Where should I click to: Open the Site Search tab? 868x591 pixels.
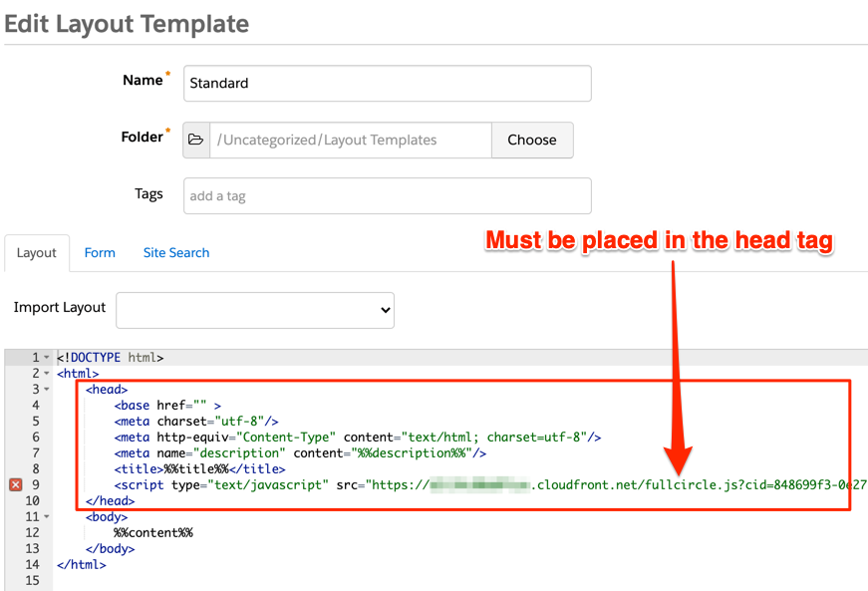176,253
